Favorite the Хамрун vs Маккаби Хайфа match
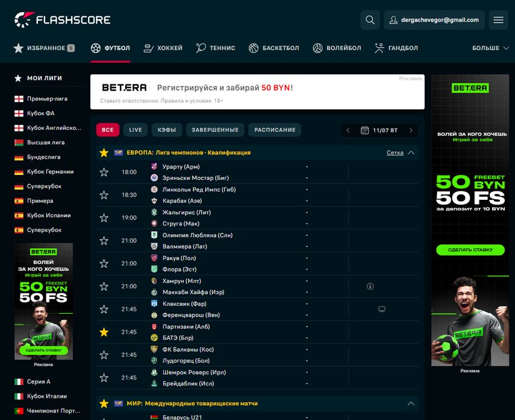Image resolution: width=515 pixels, height=420 pixels. tap(104, 286)
